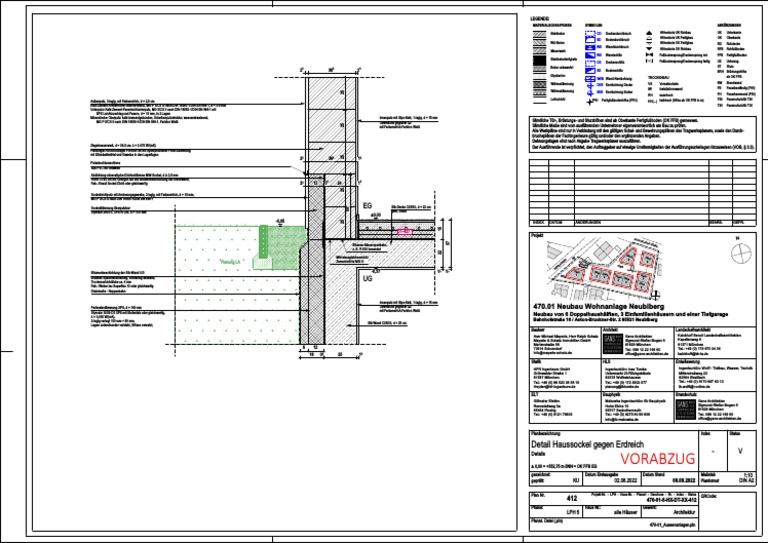Click the red 'VORABZUG' stamp text

coord(658,458)
